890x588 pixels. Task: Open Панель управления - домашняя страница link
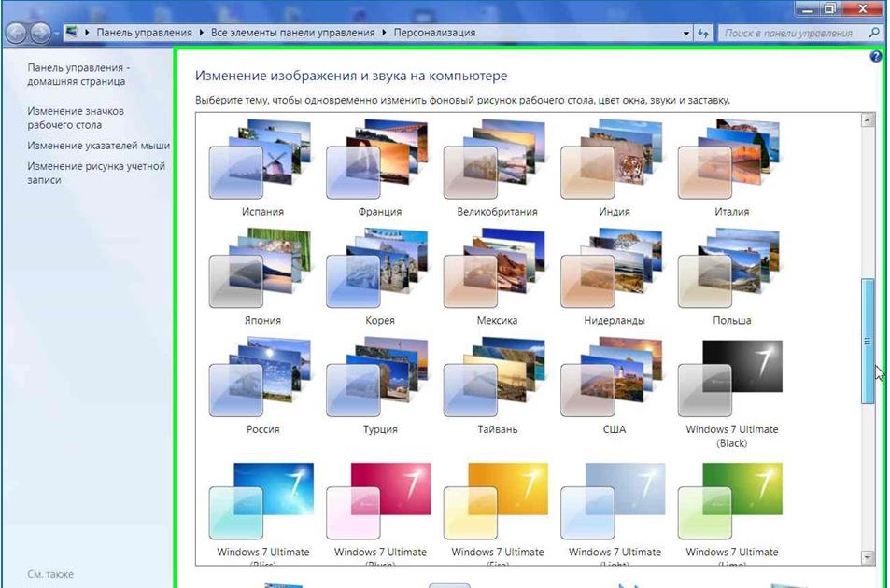(x=78, y=75)
